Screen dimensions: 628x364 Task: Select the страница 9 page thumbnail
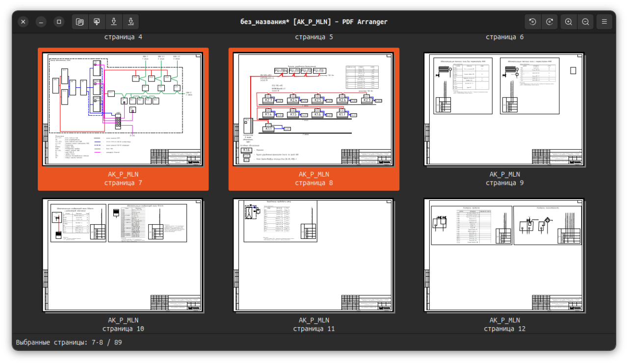click(504, 109)
